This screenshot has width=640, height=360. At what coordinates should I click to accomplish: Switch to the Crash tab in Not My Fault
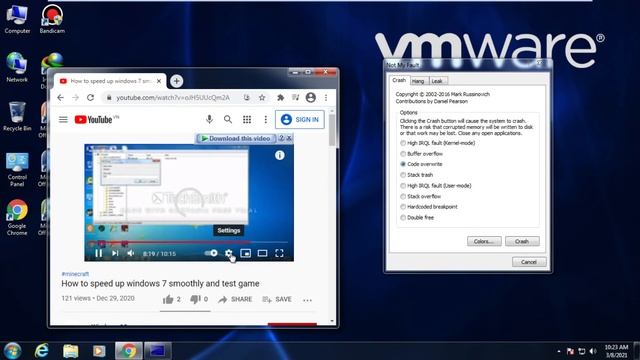point(399,80)
